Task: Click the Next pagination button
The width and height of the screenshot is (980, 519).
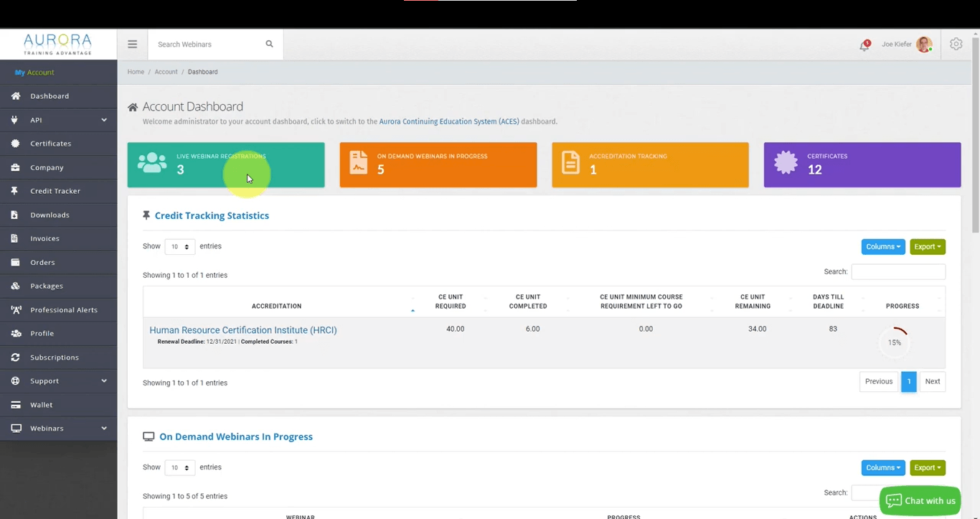Action: 933,382
